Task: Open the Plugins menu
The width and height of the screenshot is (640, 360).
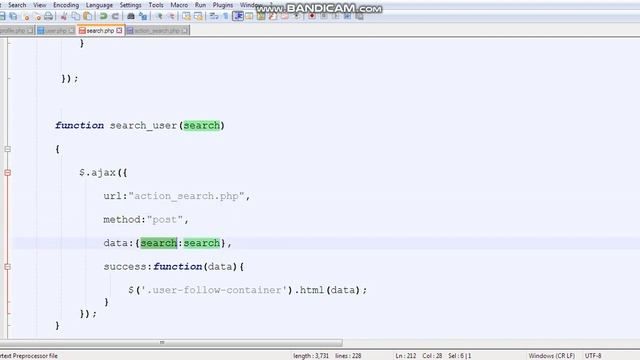Action: click(223, 5)
